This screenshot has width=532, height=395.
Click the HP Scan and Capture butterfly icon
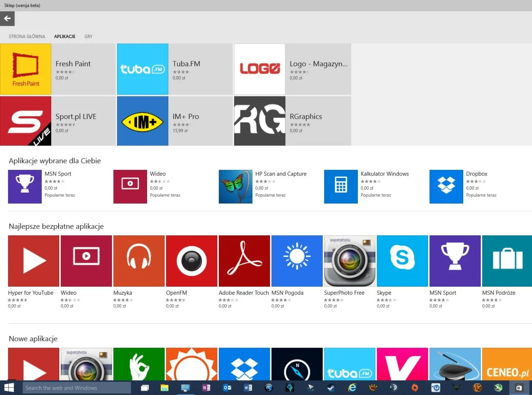235,186
